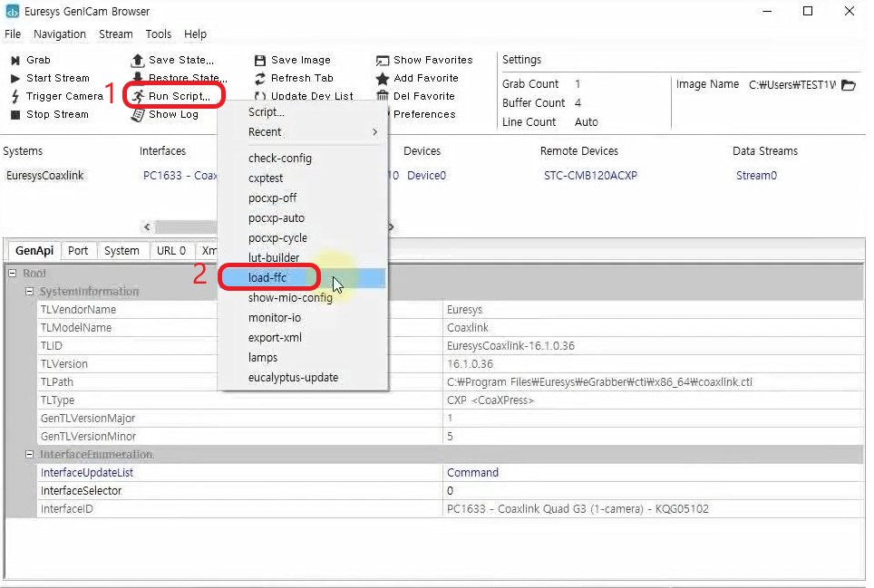Viewport: 874px width, 588px height.
Task: Select load-ffc from the script menu
Action: point(267,277)
